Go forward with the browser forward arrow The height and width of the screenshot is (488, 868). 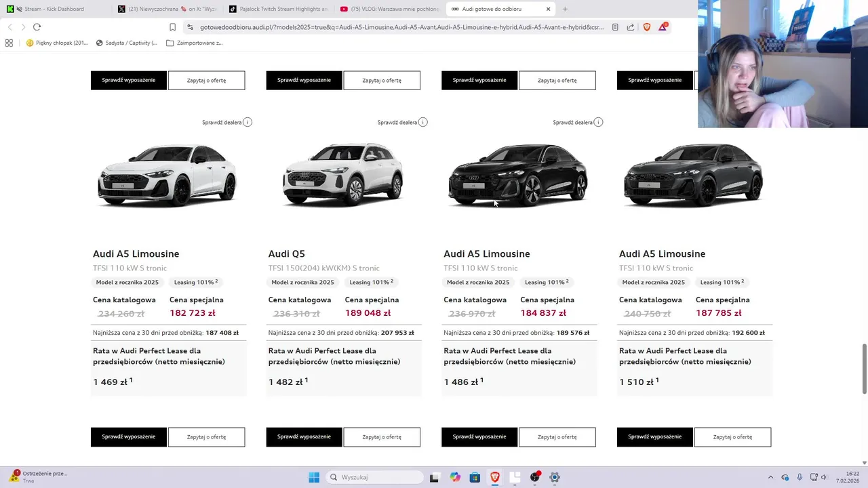click(23, 27)
